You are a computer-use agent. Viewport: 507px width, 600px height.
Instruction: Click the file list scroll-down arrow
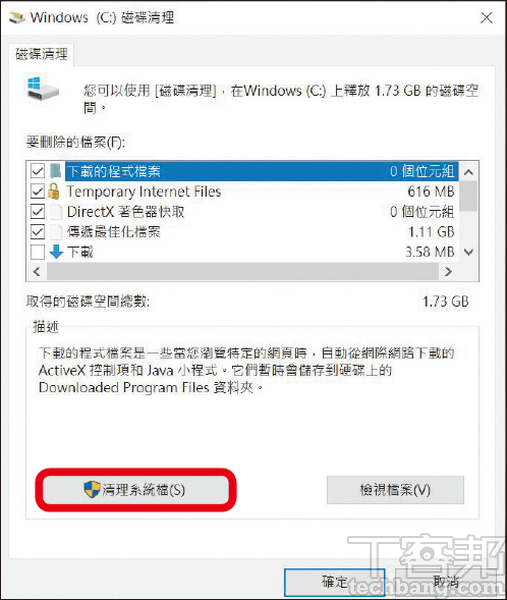(469, 252)
